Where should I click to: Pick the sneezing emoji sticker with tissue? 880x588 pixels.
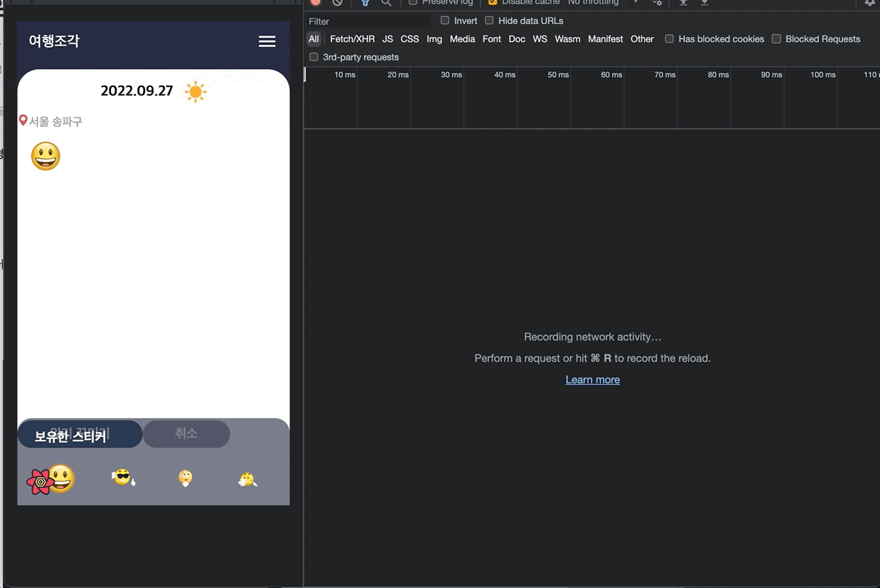(x=248, y=479)
